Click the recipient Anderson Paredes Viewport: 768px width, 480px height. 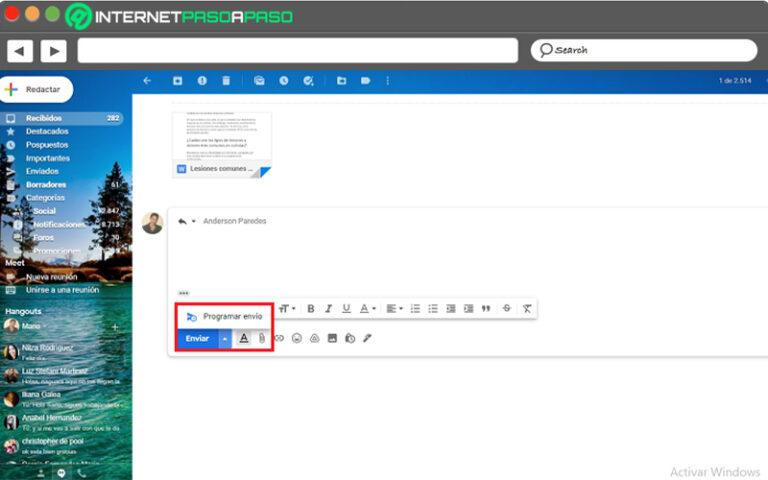pyautogui.click(x=235, y=221)
